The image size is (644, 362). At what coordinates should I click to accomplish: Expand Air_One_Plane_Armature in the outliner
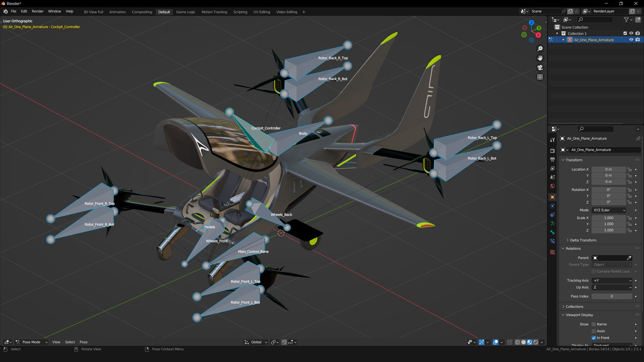563,40
